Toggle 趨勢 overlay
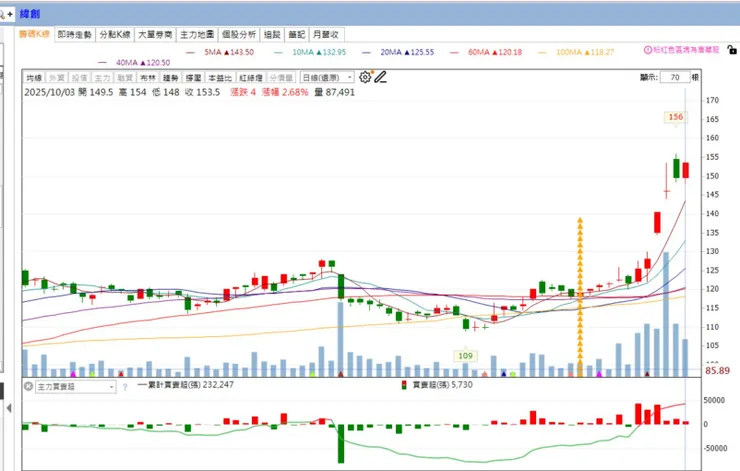This screenshot has width=740, height=471. click(x=170, y=77)
